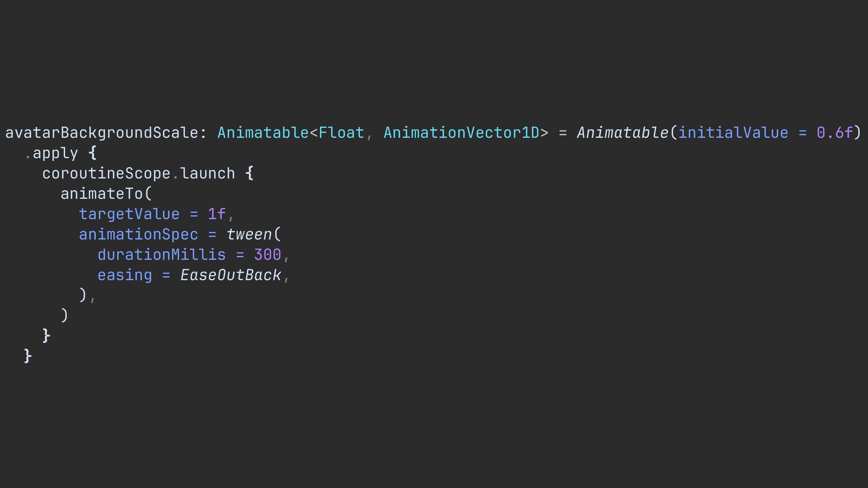The height and width of the screenshot is (488, 868).
Task: Click the AnimationVector1D type name
Action: (461, 133)
